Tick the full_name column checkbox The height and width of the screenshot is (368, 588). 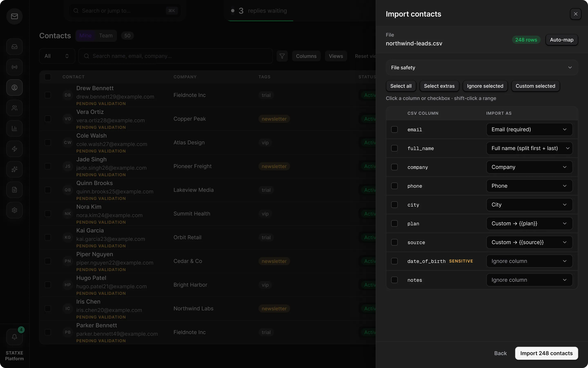(394, 148)
